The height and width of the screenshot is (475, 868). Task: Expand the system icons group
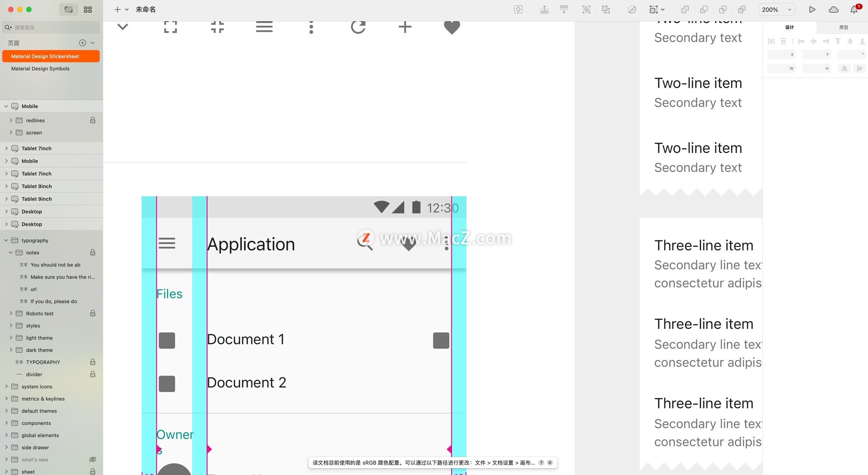[6, 386]
